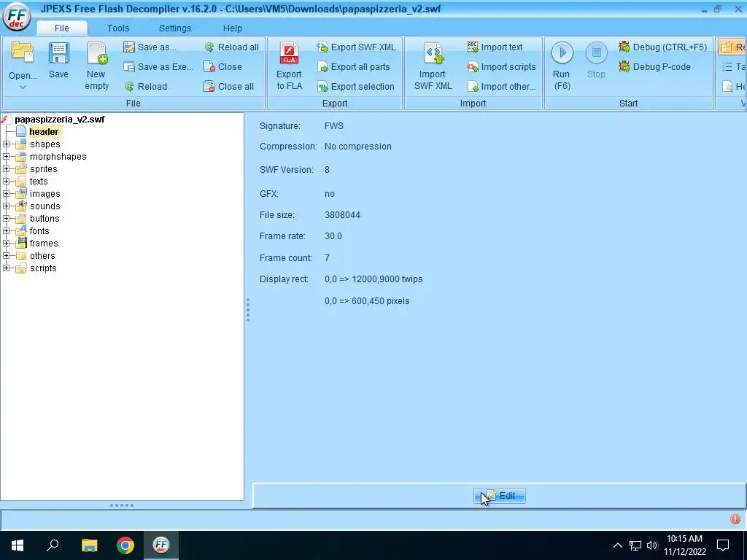Image resolution: width=747 pixels, height=560 pixels.
Task: Open the Windows Start menu
Action: click(18, 545)
